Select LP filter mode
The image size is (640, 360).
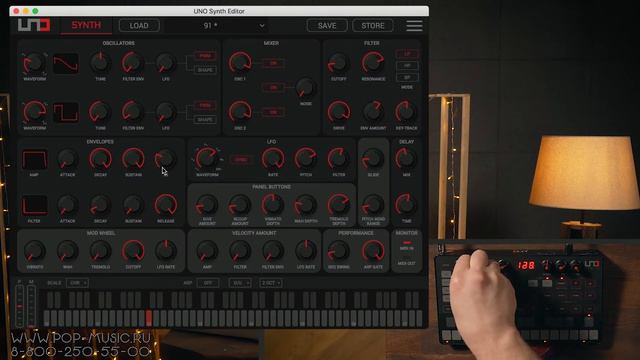(407, 54)
